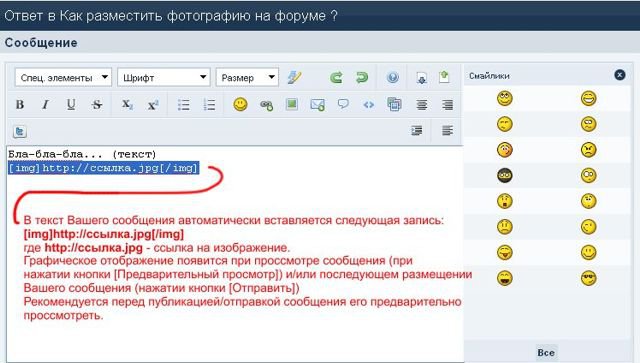Screen dimensions: 640x363
Task: Open editor help via the question mark icon
Action: coord(393,77)
